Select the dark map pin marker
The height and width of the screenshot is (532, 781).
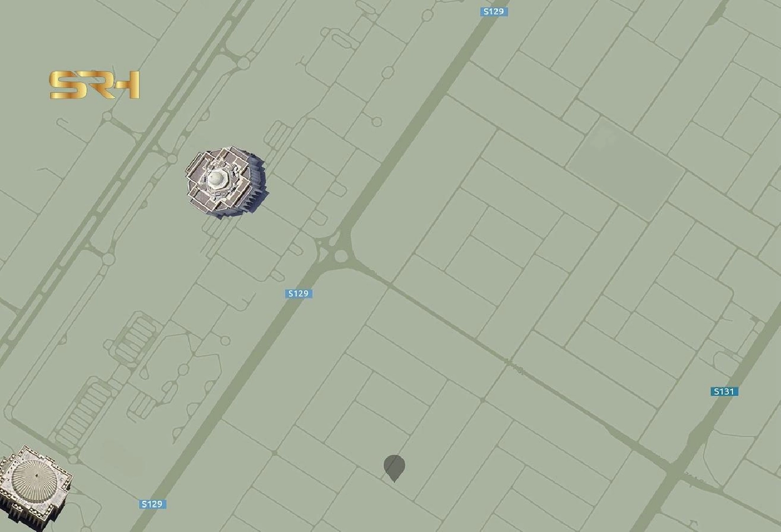394,468
